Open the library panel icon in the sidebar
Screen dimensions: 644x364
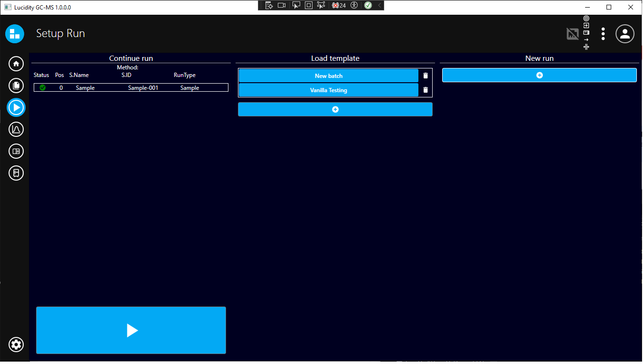pos(16,151)
